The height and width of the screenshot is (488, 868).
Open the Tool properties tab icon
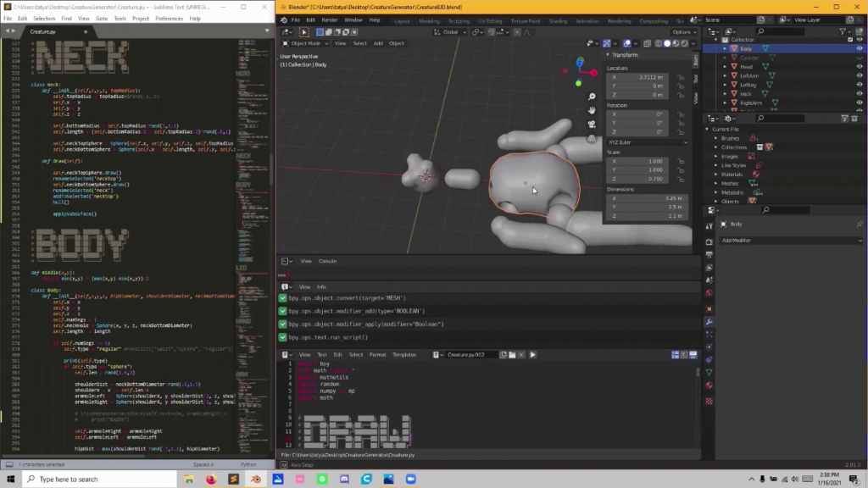tap(709, 225)
